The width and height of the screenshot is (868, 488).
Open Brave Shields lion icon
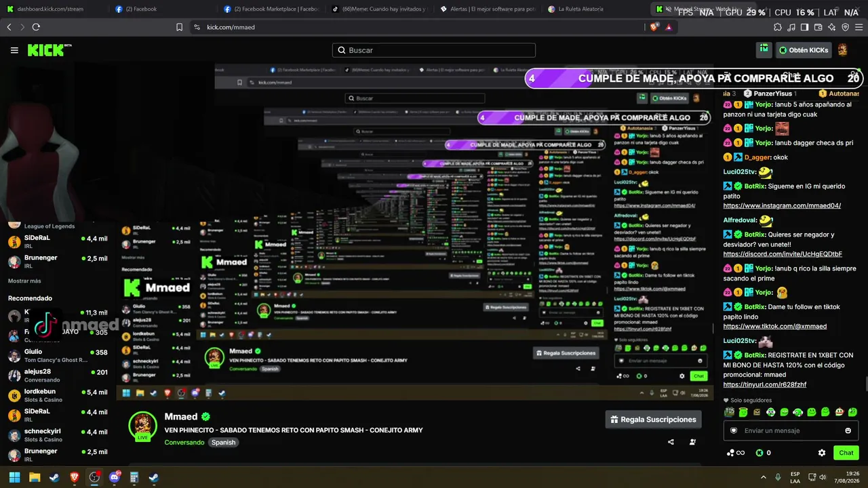[654, 27]
